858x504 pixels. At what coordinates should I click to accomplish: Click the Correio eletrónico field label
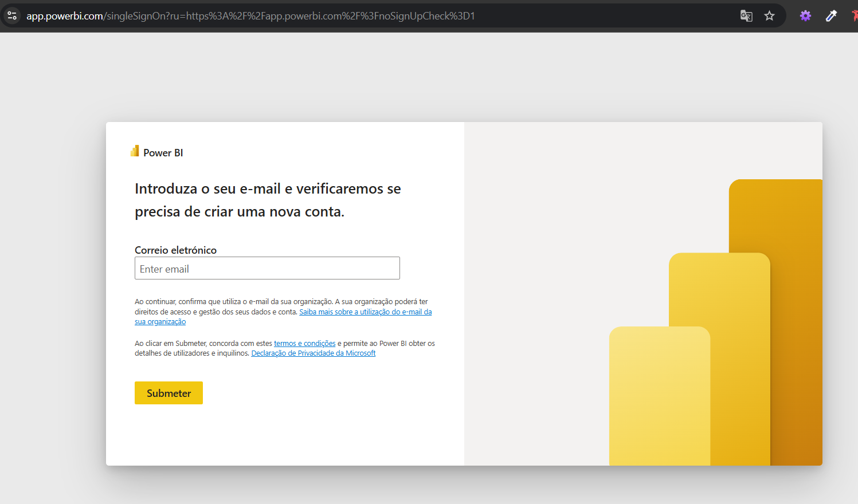click(x=175, y=250)
